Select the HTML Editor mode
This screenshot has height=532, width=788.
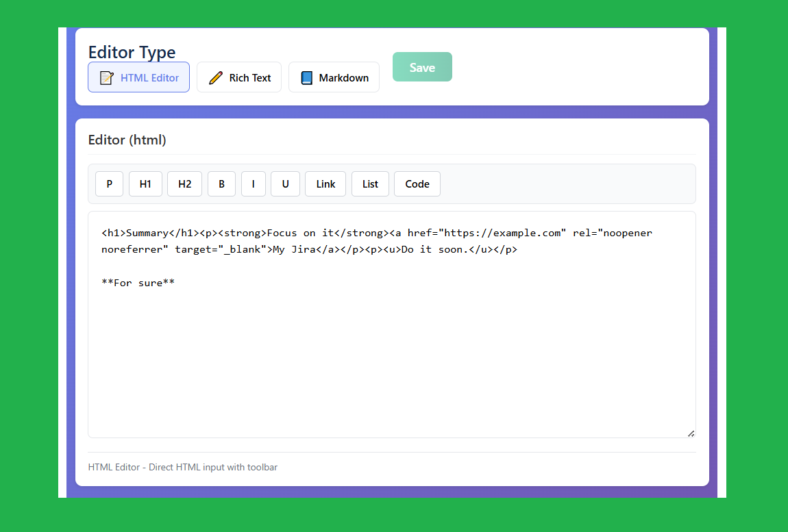tap(138, 77)
